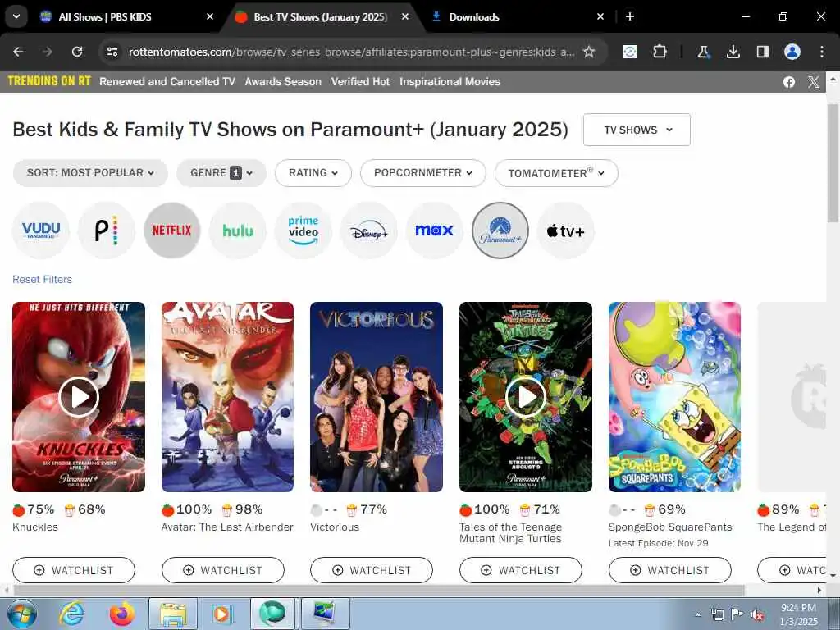This screenshot has width=840, height=630.
Task: Click the muted volume tray icon
Action: pyautogui.click(x=757, y=615)
